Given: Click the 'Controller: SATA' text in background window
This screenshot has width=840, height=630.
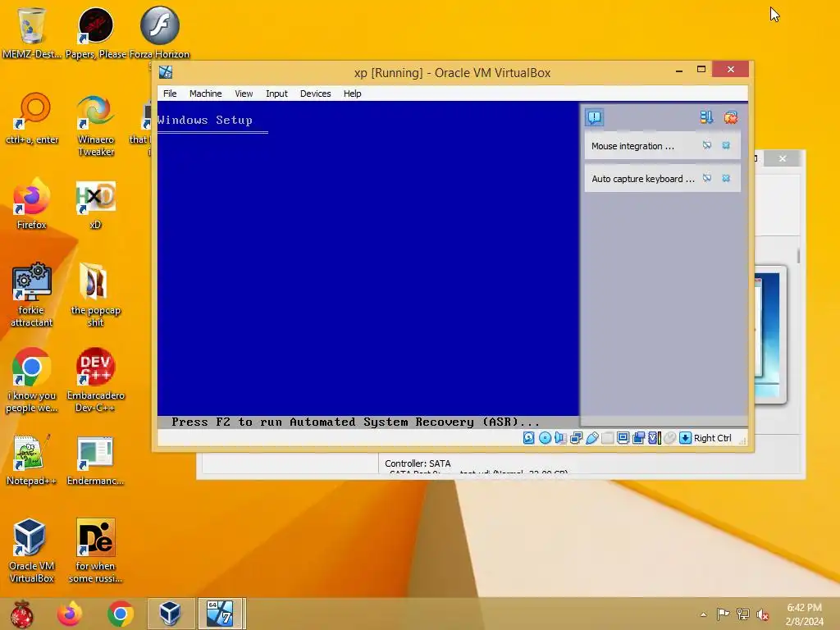Looking at the screenshot, I should tap(418, 463).
